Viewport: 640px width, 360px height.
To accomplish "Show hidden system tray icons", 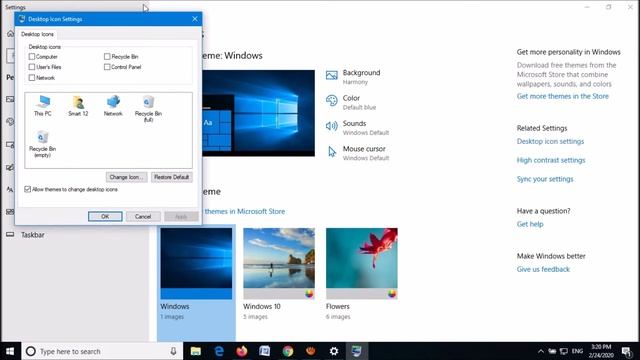I will click(540, 351).
